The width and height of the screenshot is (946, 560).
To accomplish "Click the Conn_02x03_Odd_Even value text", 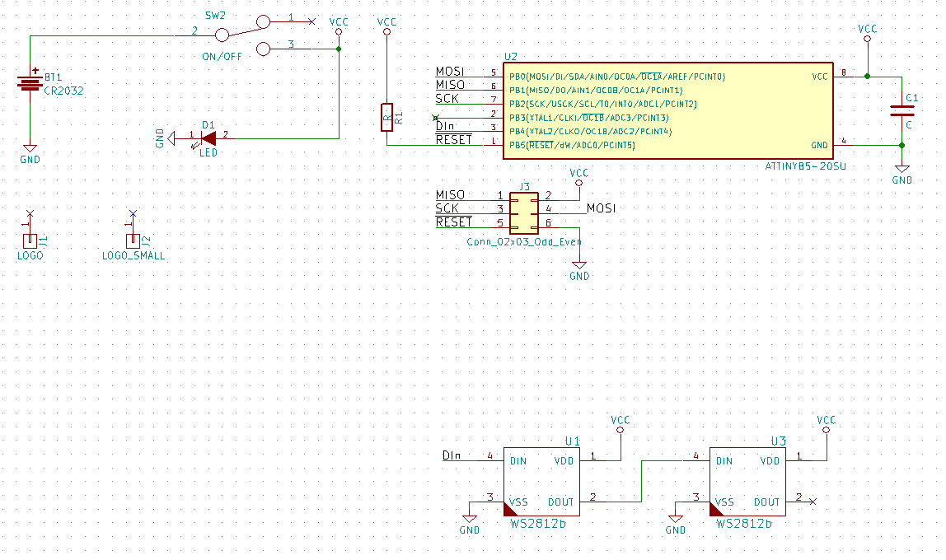I will coord(524,242).
